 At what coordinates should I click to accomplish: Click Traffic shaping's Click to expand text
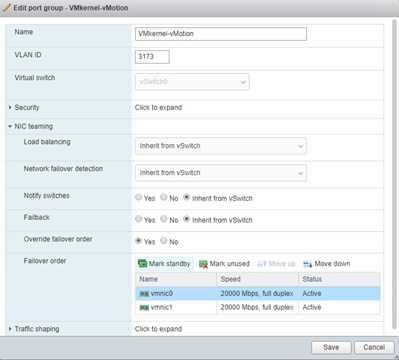[158, 329]
